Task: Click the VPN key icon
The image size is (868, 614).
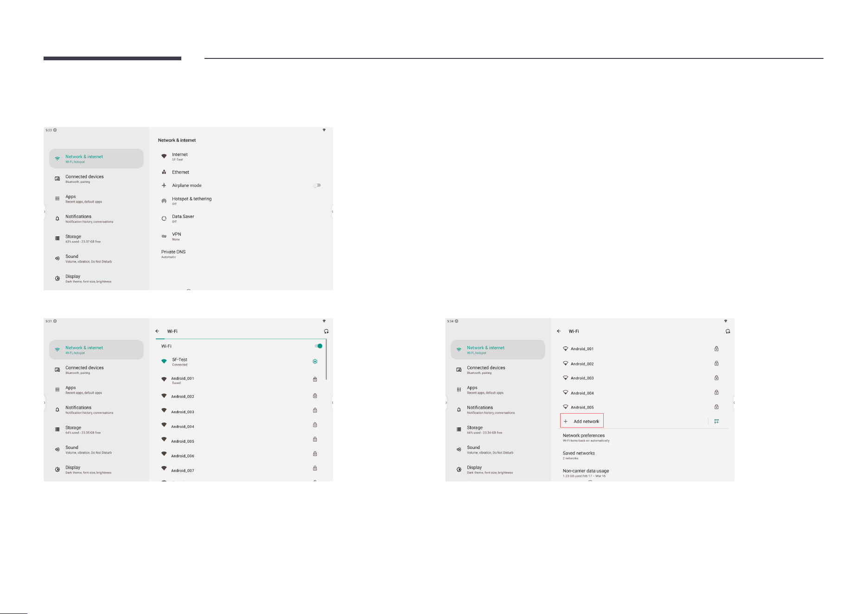Action: [164, 236]
